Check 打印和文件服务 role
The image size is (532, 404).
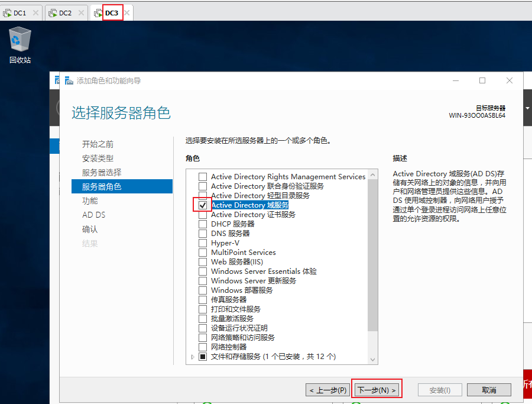tap(203, 309)
